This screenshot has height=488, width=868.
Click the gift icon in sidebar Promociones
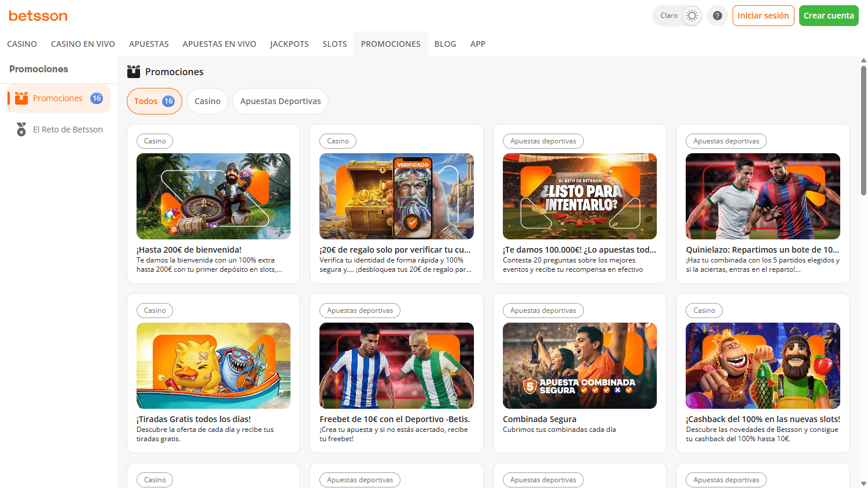21,98
